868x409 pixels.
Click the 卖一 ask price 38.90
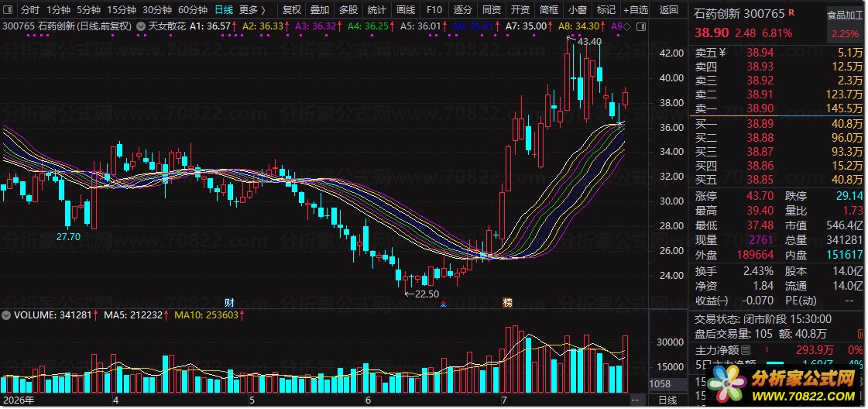(x=760, y=108)
